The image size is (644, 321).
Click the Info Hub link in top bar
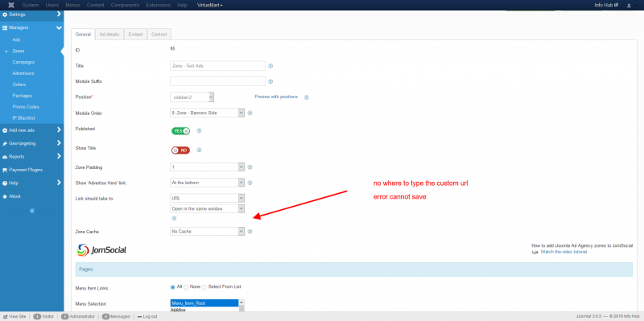[x=607, y=6]
